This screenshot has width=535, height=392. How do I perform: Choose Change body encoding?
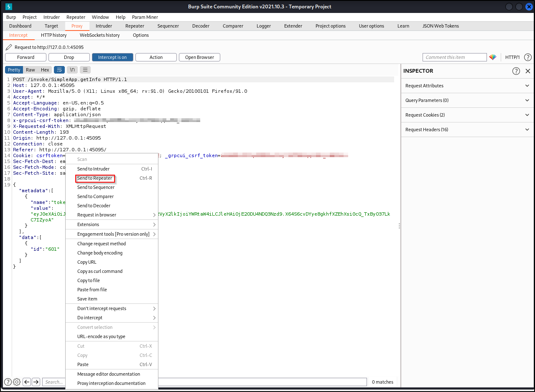tap(112, 253)
